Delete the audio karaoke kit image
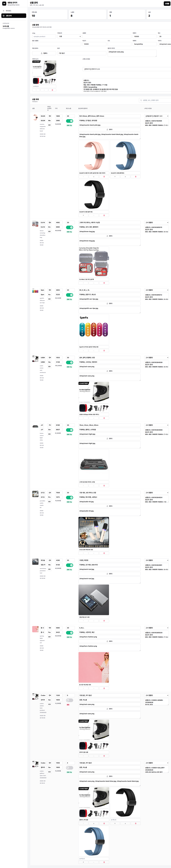171x868 pixels. click(x=104, y=553)
